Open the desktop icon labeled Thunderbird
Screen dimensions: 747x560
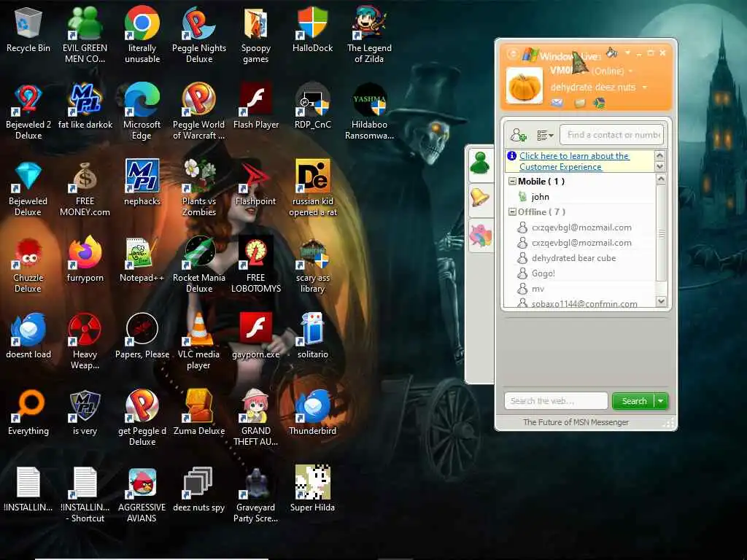point(312,413)
